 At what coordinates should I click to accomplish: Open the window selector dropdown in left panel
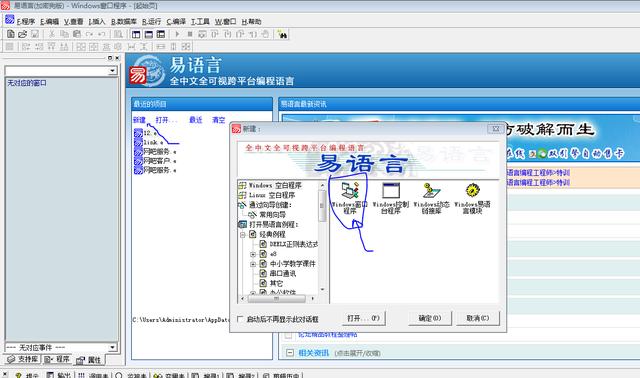pos(112,71)
